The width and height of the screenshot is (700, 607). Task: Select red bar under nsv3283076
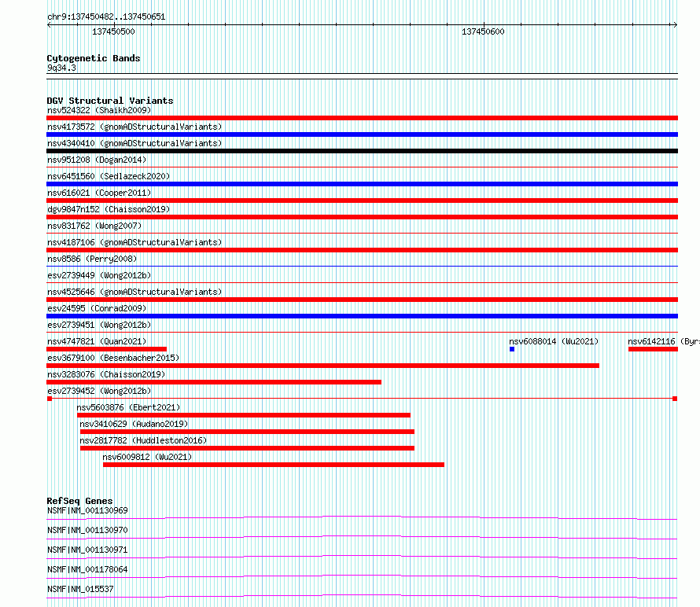point(214,382)
